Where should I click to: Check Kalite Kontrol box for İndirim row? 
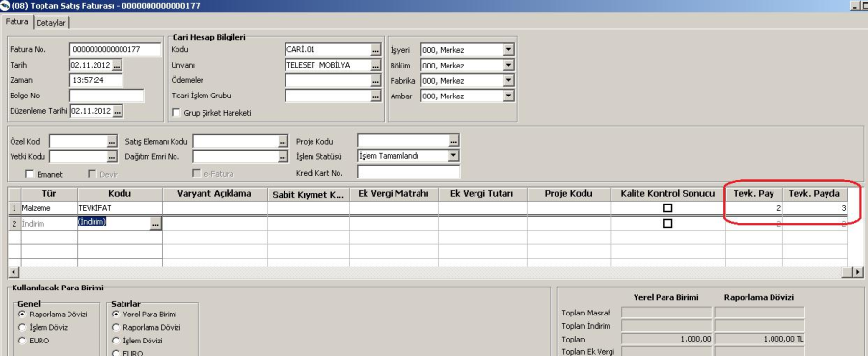[667, 223]
